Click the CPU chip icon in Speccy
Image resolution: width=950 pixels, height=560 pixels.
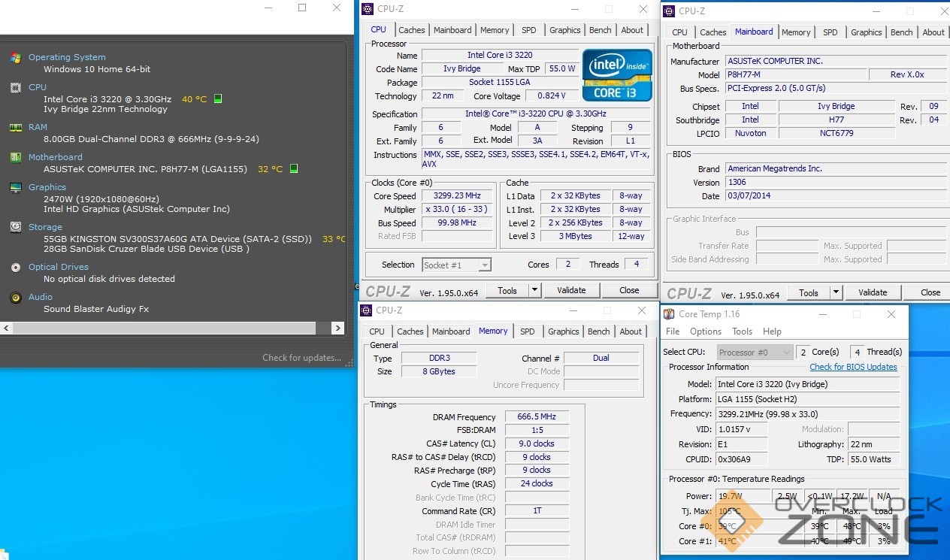16,87
